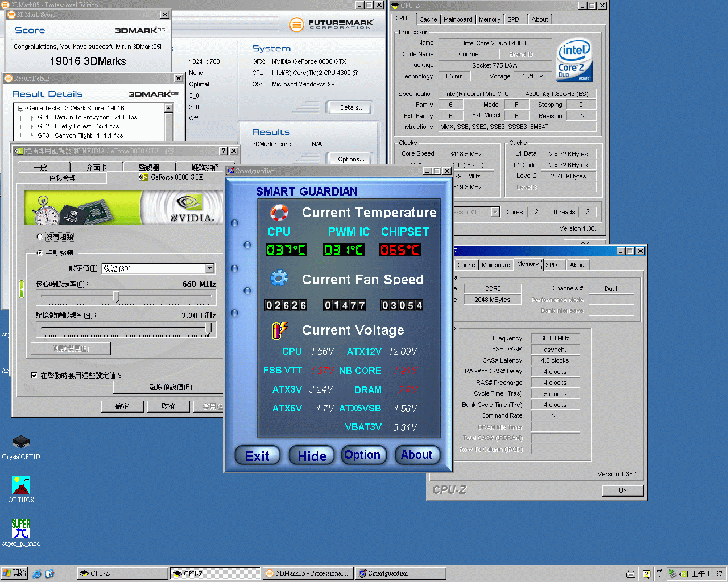Screen dimensions: 728x582
Task: Select the no overclocking radio button
Action: pyautogui.click(x=39, y=236)
